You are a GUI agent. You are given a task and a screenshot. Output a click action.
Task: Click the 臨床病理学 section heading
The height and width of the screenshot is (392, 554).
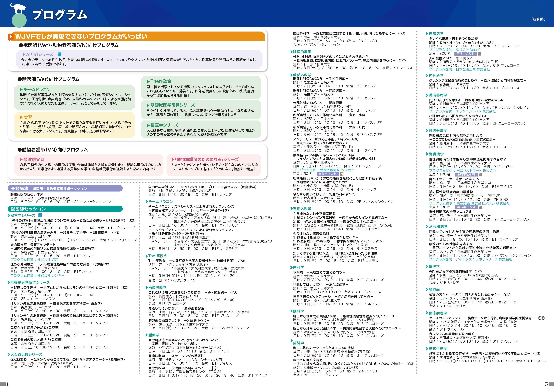(438, 313)
